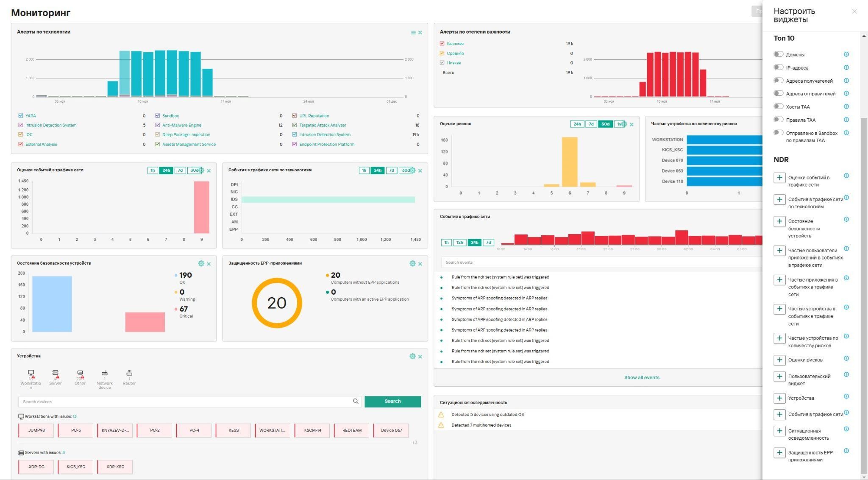Screen dimensions: 868x480
Task: Click the magnifier icon in the Search devices field
Action: coord(356,401)
